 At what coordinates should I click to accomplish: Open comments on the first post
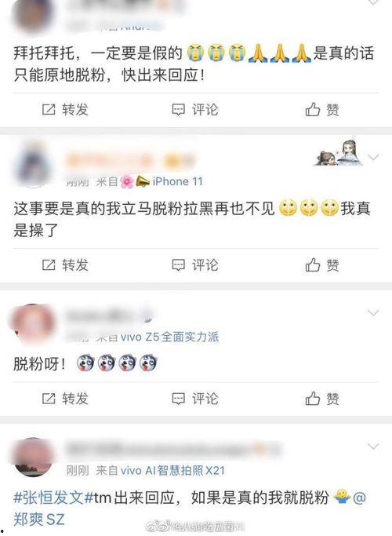click(194, 110)
